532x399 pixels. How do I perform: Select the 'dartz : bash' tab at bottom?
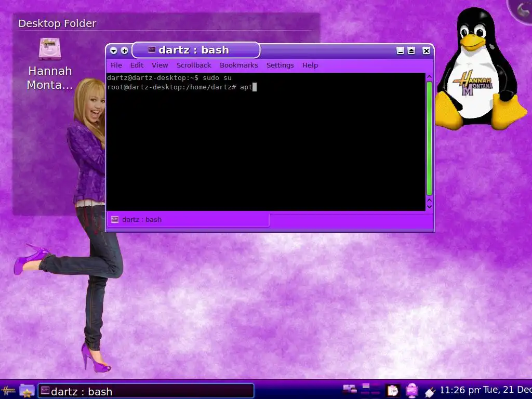pyautogui.click(x=188, y=220)
